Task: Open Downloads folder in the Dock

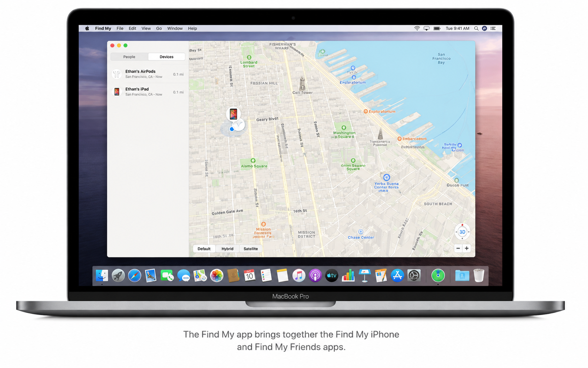Action: [462, 276]
